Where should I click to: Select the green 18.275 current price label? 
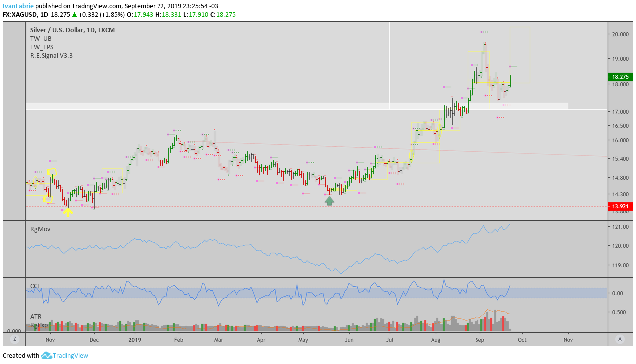620,77
